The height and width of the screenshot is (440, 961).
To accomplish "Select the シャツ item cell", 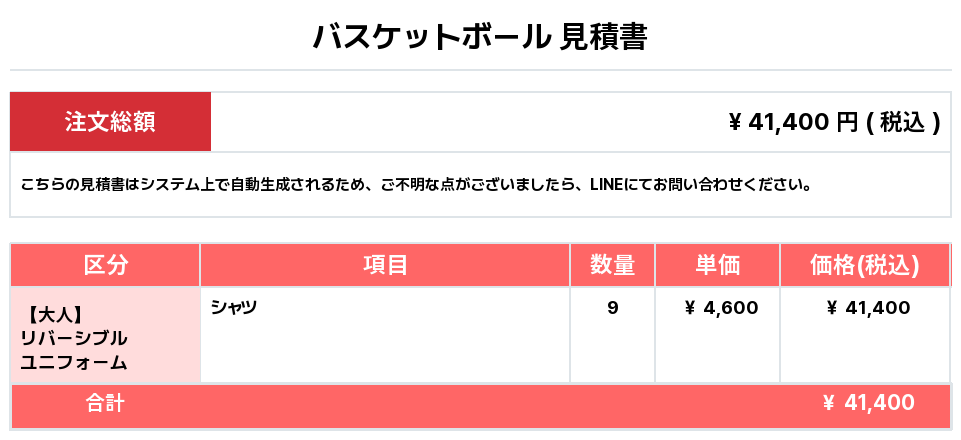I will coord(234,307).
